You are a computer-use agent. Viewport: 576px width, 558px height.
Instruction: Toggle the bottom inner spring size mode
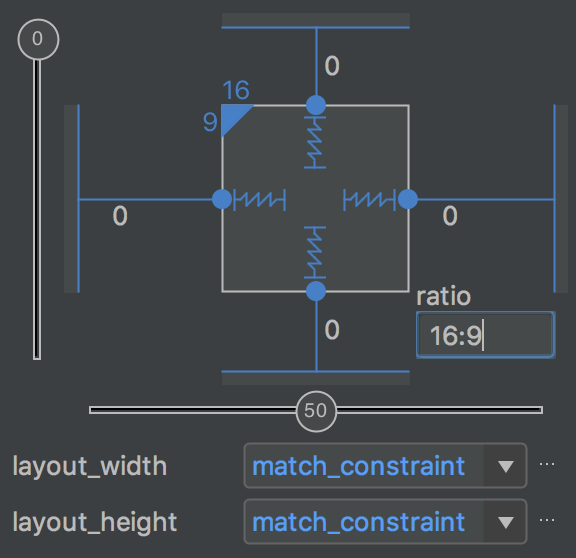[315, 252]
